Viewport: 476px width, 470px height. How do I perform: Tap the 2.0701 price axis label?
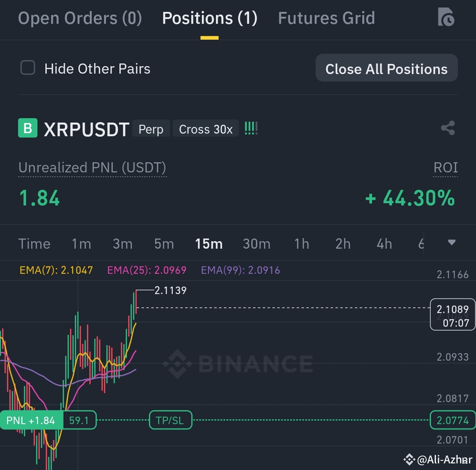point(452,440)
